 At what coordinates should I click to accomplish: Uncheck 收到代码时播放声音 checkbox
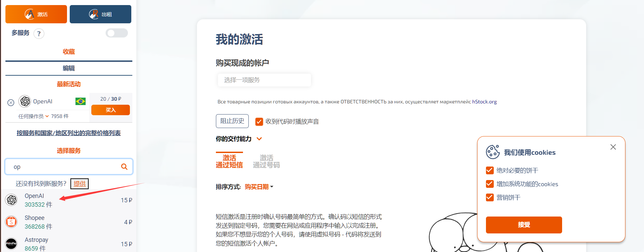pos(259,122)
